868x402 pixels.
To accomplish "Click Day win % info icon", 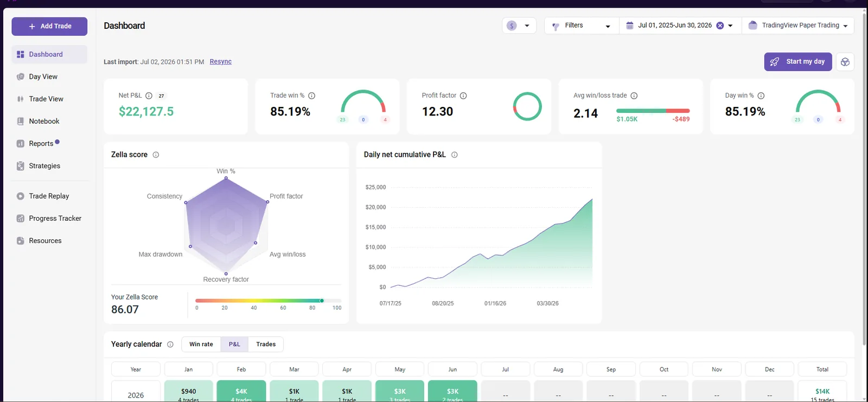I will [761, 95].
